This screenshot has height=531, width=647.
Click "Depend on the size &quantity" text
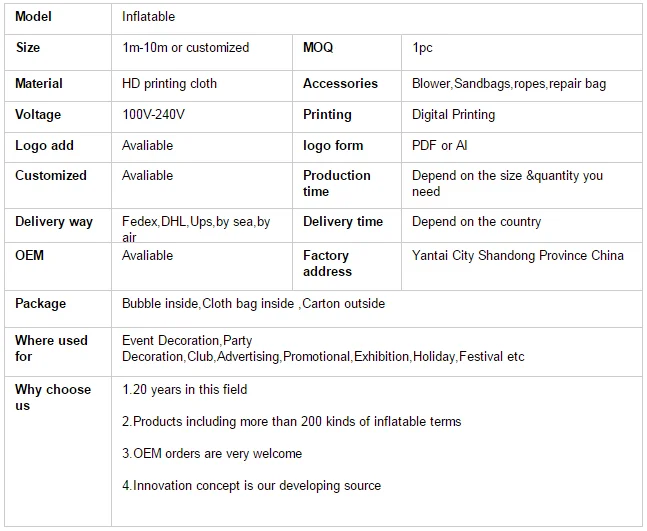click(507, 176)
